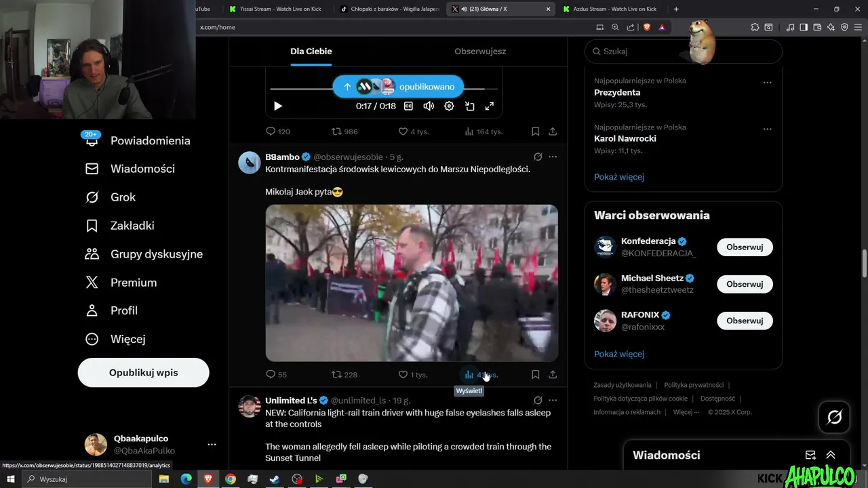Bookmark the top video post
The width and height of the screenshot is (868, 488).
(535, 131)
